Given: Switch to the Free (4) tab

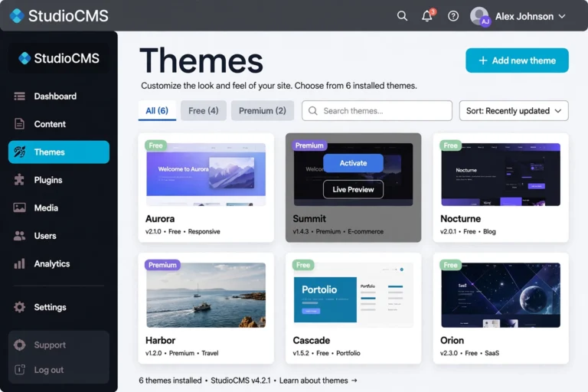Looking at the screenshot, I should point(203,111).
